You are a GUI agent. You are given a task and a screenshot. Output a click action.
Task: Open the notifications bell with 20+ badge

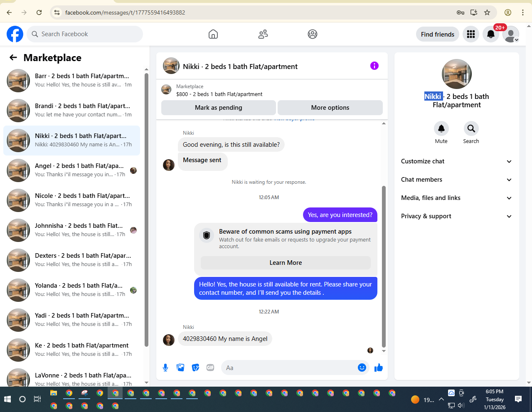coord(491,34)
